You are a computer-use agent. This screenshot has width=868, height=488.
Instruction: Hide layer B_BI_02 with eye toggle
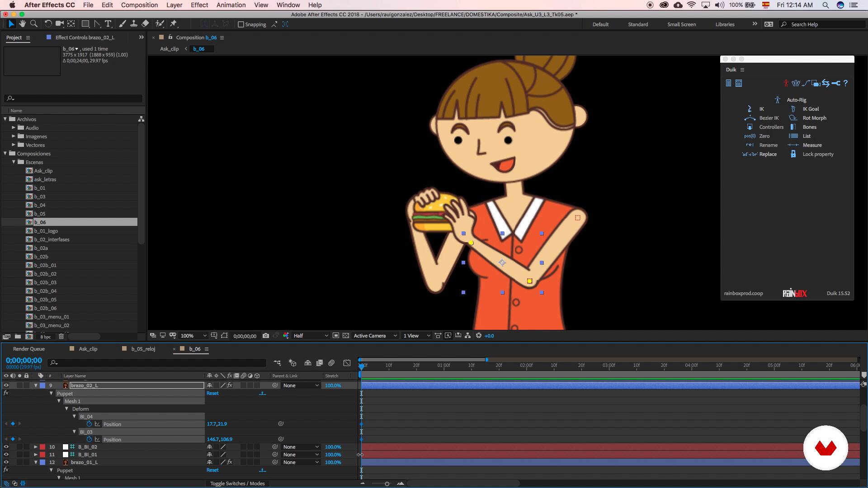coord(6,447)
